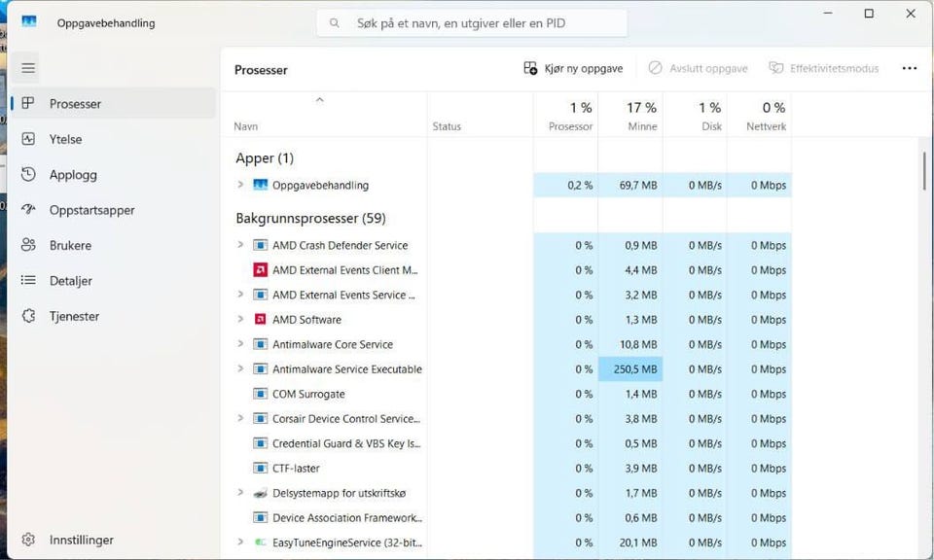Go to the Brukere tab
The height and width of the screenshot is (560, 934).
pos(113,245)
